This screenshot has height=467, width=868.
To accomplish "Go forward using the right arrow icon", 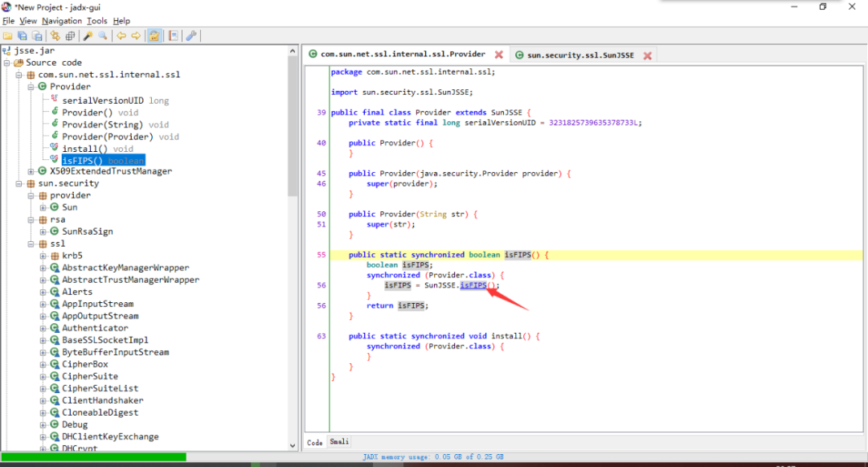I will [136, 36].
